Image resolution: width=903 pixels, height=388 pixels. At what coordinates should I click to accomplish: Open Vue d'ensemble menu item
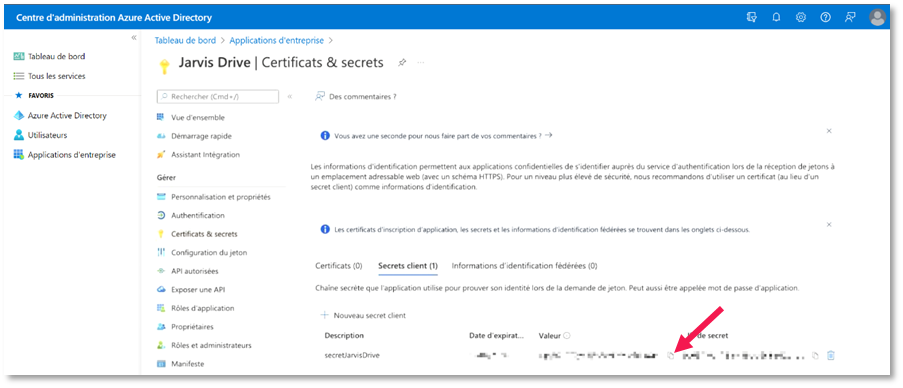click(198, 117)
